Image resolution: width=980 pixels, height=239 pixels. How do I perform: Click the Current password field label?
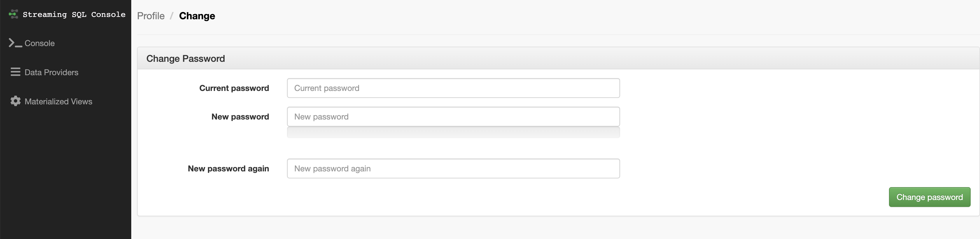(x=234, y=88)
